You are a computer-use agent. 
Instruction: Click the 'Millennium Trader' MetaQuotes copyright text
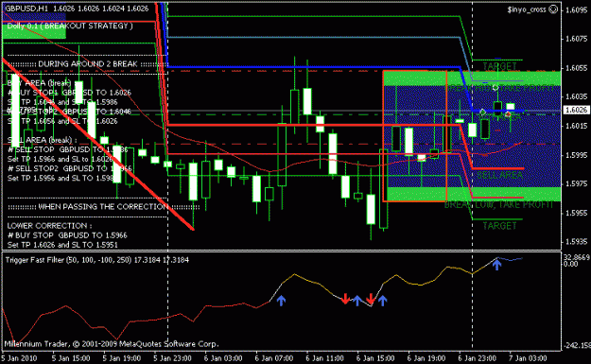point(112,343)
